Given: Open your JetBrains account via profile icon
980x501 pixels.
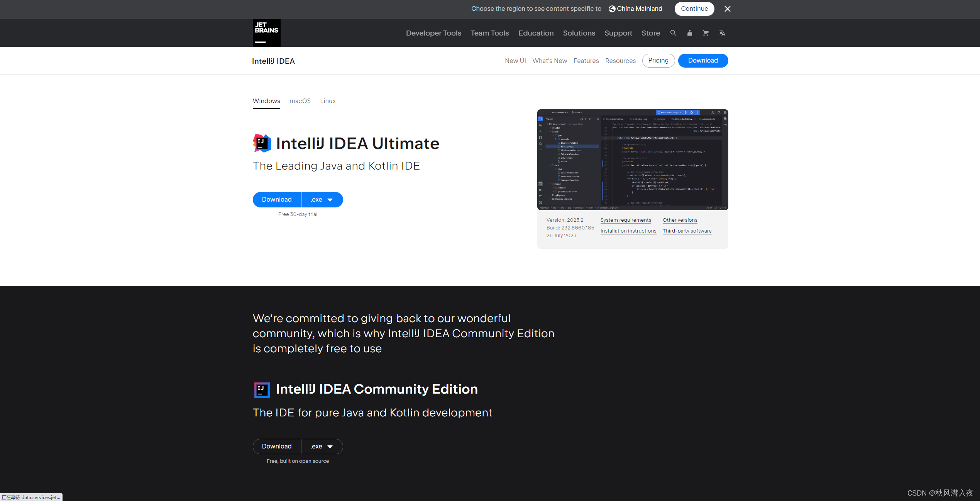Looking at the screenshot, I should click(x=690, y=33).
